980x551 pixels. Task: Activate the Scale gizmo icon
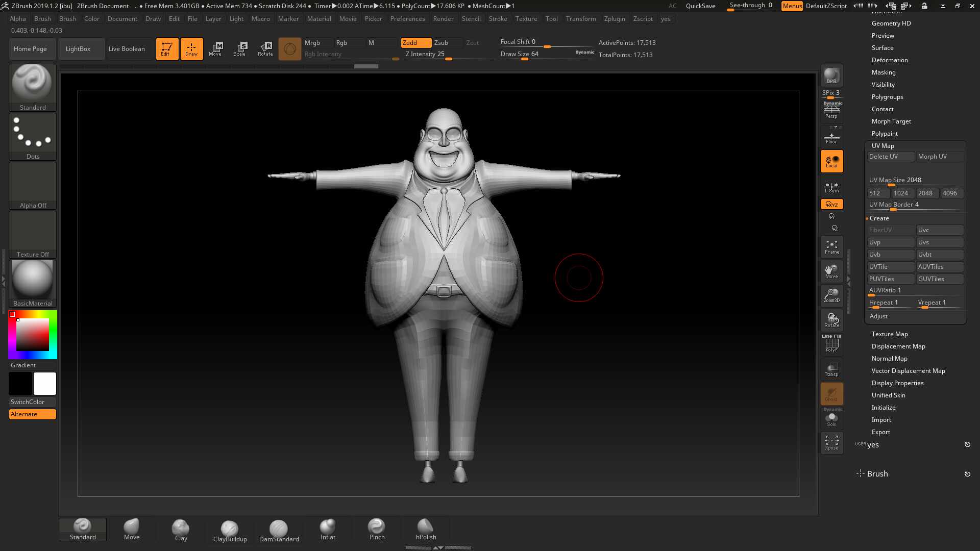(x=240, y=49)
